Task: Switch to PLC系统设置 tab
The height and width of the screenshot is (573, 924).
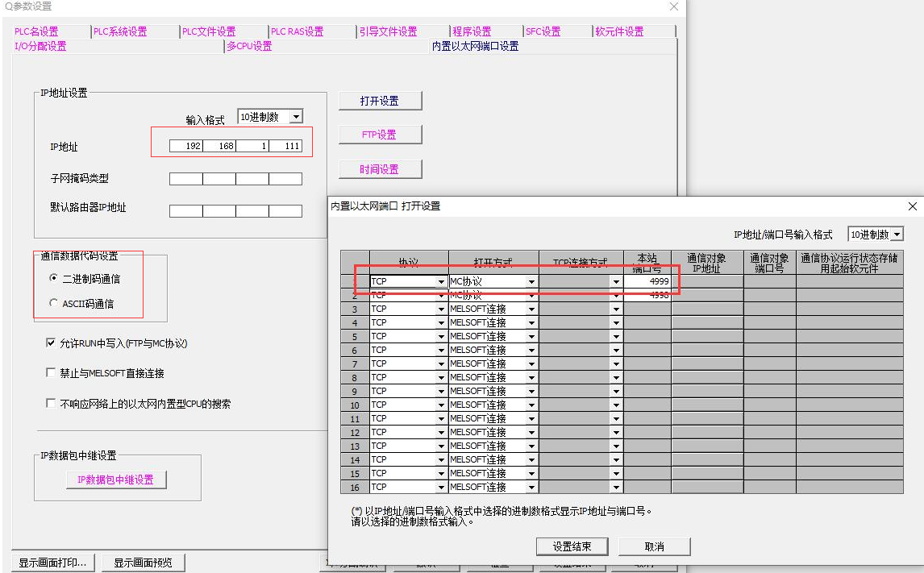Action: click(120, 31)
